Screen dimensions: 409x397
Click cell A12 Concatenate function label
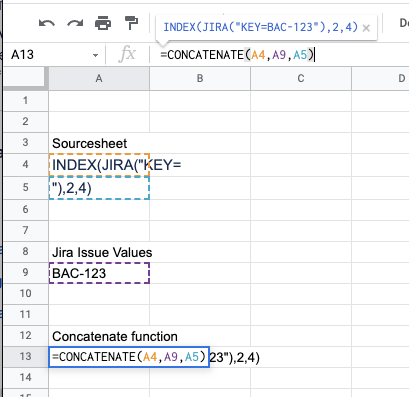click(99, 336)
